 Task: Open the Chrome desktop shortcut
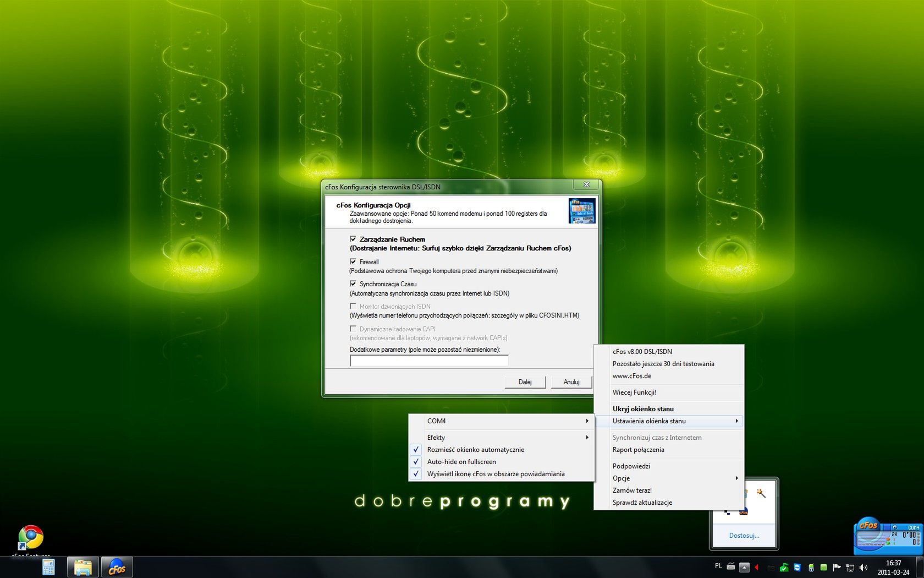(x=31, y=538)
